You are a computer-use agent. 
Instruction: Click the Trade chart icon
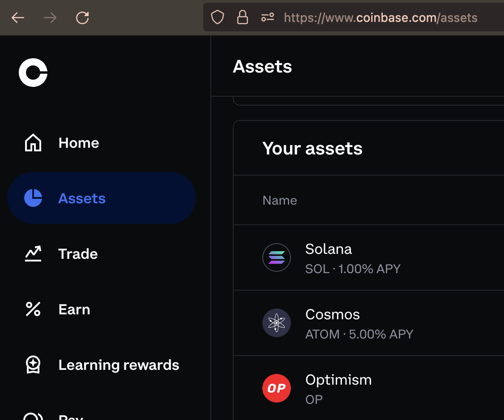33,253
